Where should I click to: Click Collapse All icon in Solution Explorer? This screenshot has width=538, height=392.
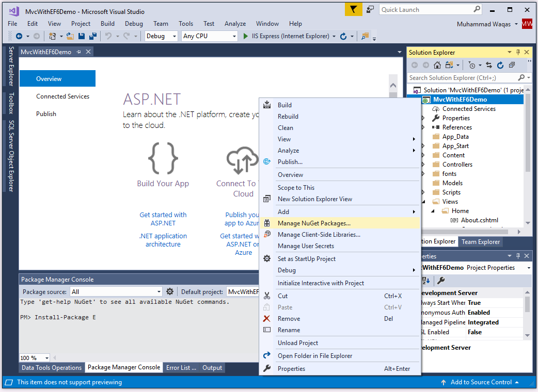[x=512, y=65]
